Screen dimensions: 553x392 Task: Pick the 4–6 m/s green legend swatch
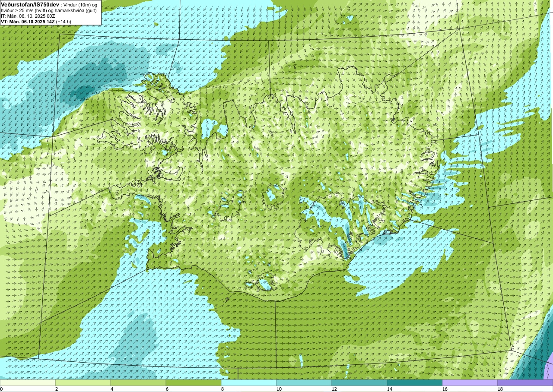pos(138,383)
